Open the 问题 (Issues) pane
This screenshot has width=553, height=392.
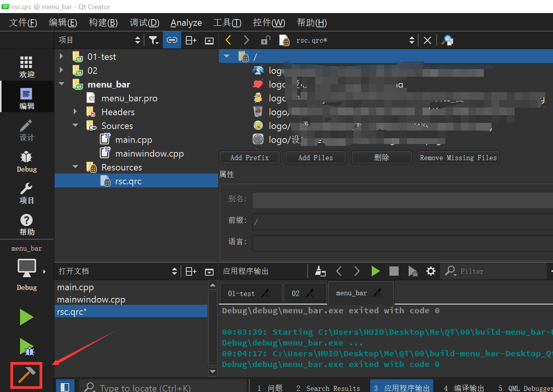(x=270, y=388)
